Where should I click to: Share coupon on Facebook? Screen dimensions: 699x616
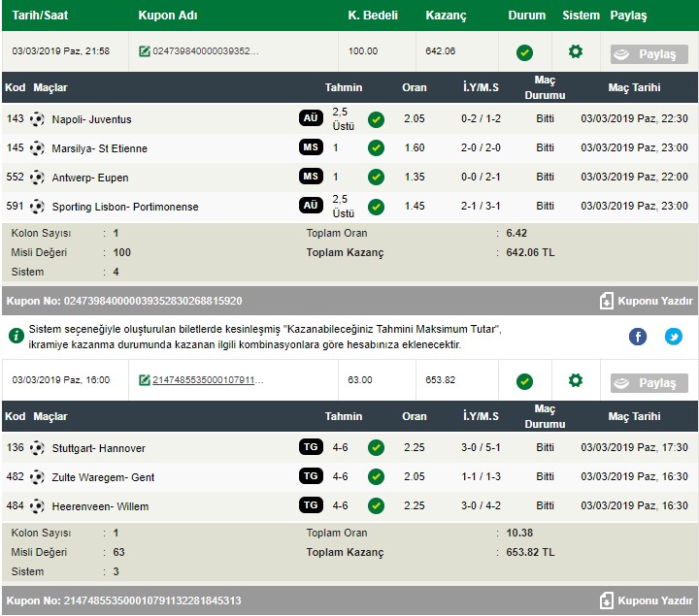coord(638,336)
